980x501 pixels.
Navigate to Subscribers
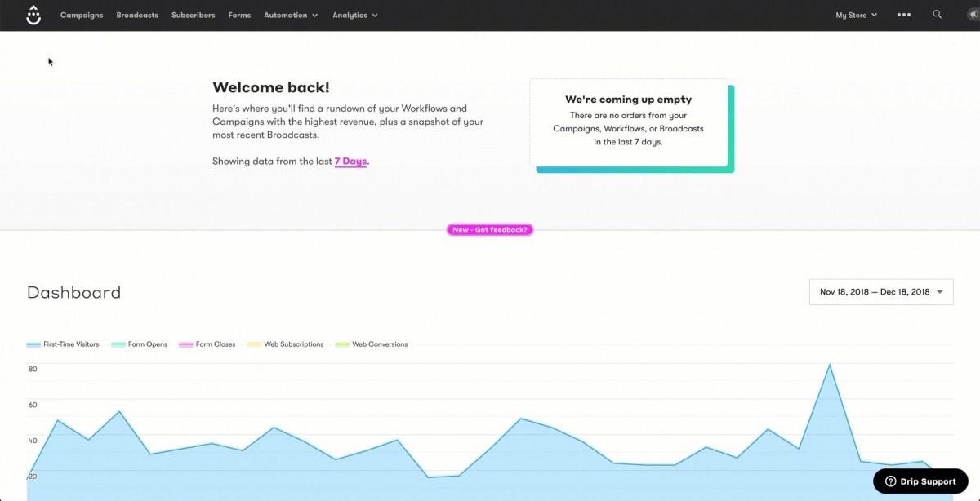[x=194, y=15]
